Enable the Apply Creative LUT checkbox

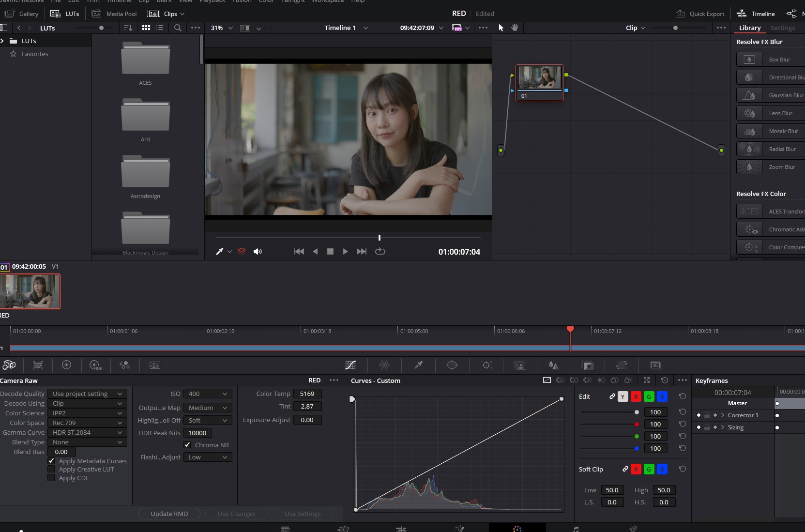click(x=51, y=469)
